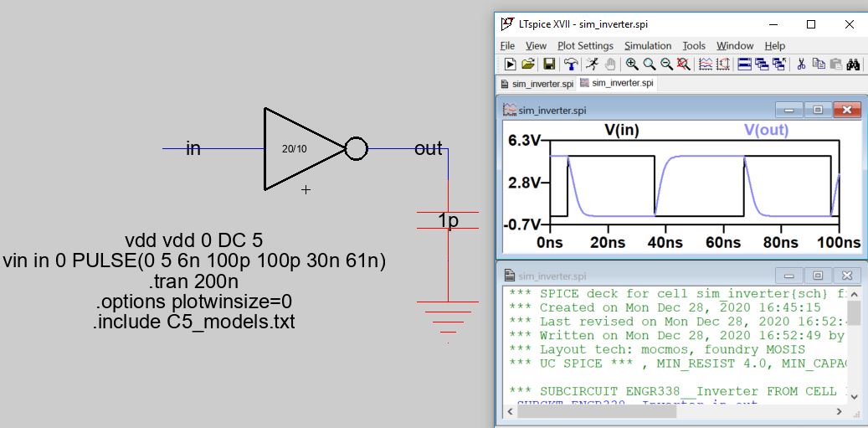Minimize the waveform plot sub-window
The width and height of the screenshot is (868, 428).
[788, 110]
